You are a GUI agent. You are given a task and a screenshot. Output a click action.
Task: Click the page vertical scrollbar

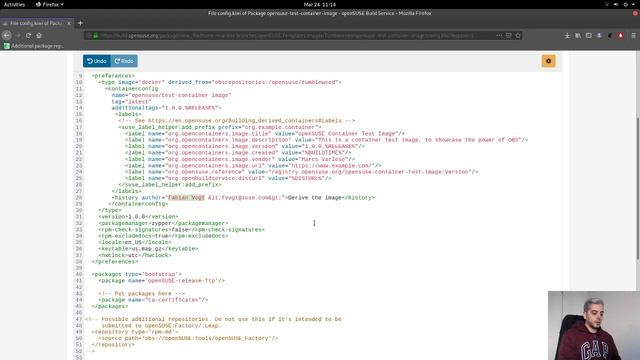pyautogui.click(x=638, y=188)
